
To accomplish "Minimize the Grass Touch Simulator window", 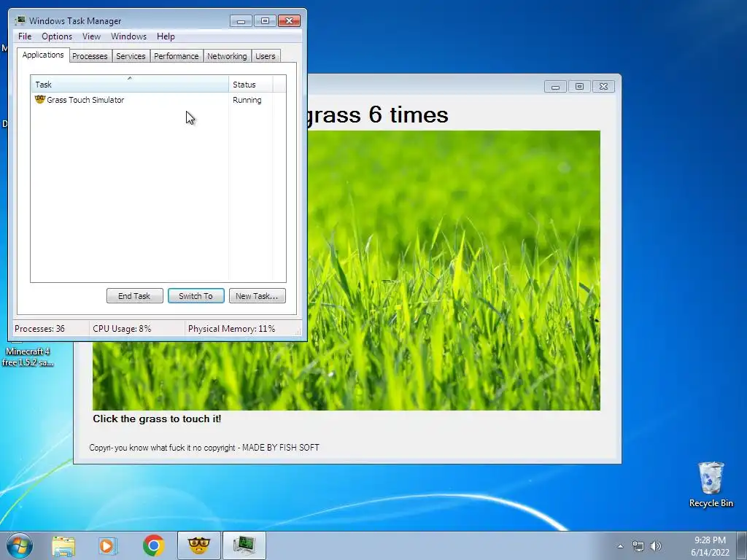I will (x=555, y=87).
